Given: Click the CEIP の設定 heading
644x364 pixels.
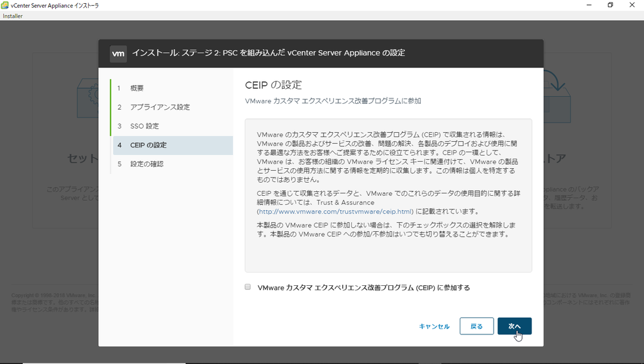Looking at the screenshot, I should point(274,85).
